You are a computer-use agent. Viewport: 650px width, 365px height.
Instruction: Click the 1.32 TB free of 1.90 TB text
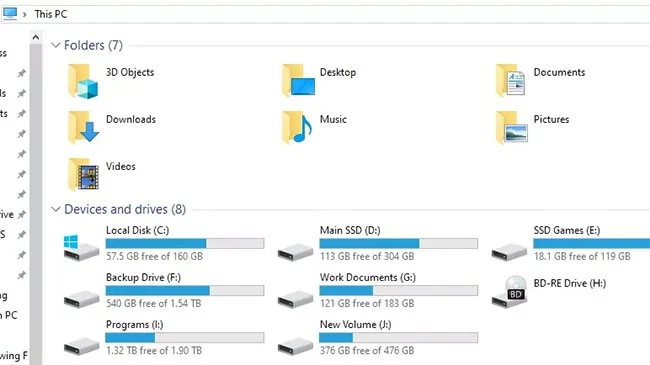[x=154, y=351]
